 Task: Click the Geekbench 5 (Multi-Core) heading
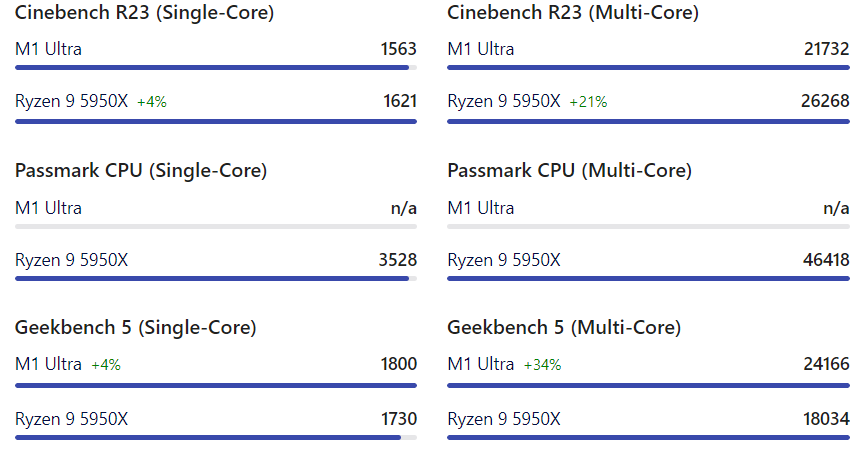tap(564, 328)
